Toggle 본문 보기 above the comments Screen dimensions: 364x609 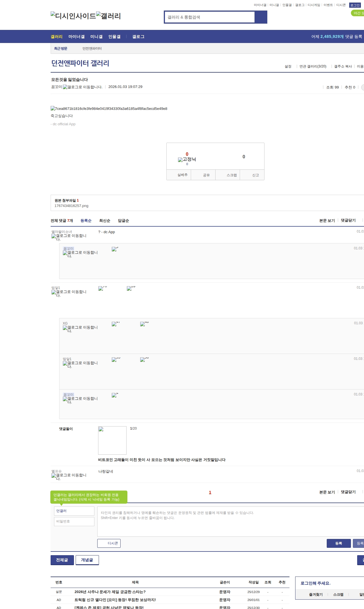pyautogui.click(x=327, y=221)
